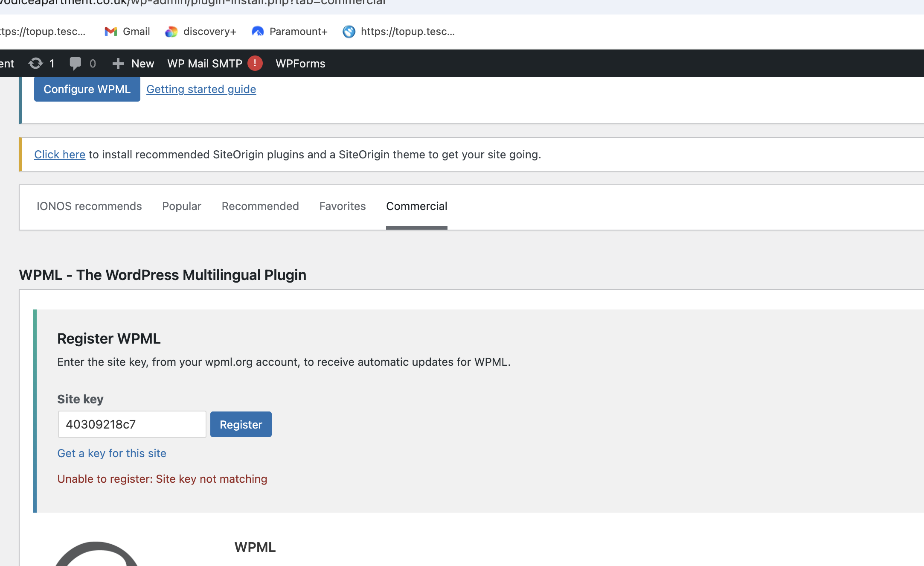Switch to the Favorites tab
This screenshot has height=566, width=924.
343,206
